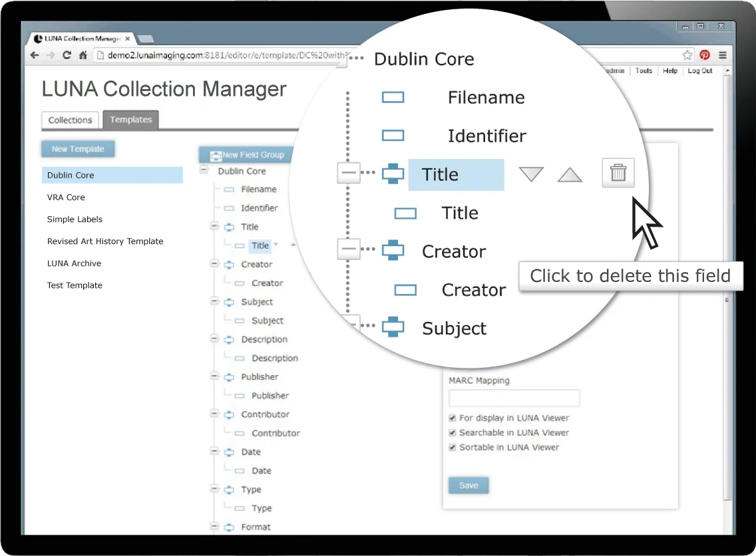Click the field group icon next to Contributor
This screenshot has height=556, width=756.
(229, 415)
